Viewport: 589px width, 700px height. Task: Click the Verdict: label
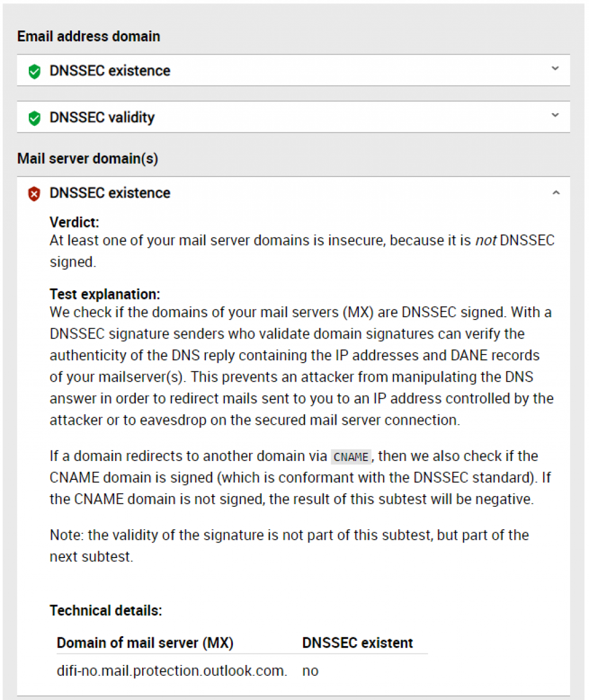[74, 222]
